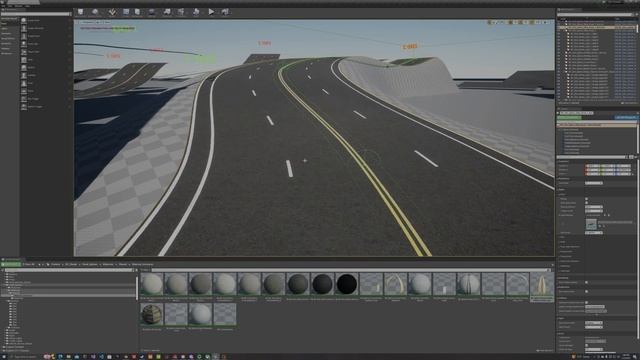Viewport: 640px width, 360px height.
Task: Select Plane in Place Actors list
Action: [46, 91]
